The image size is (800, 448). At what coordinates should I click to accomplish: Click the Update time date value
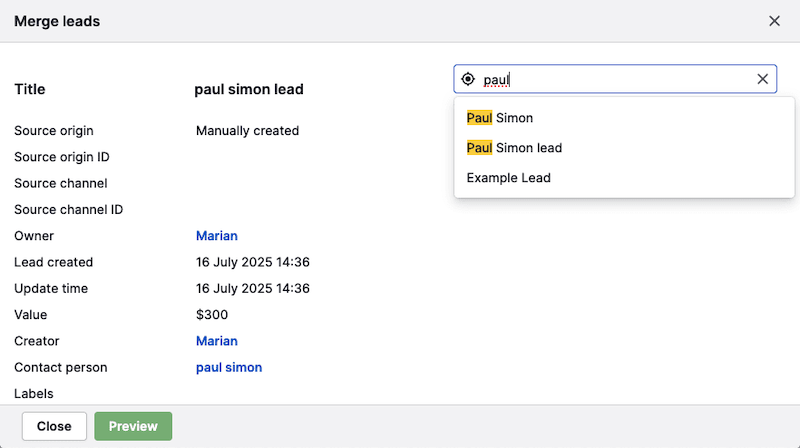pos(253,289)
